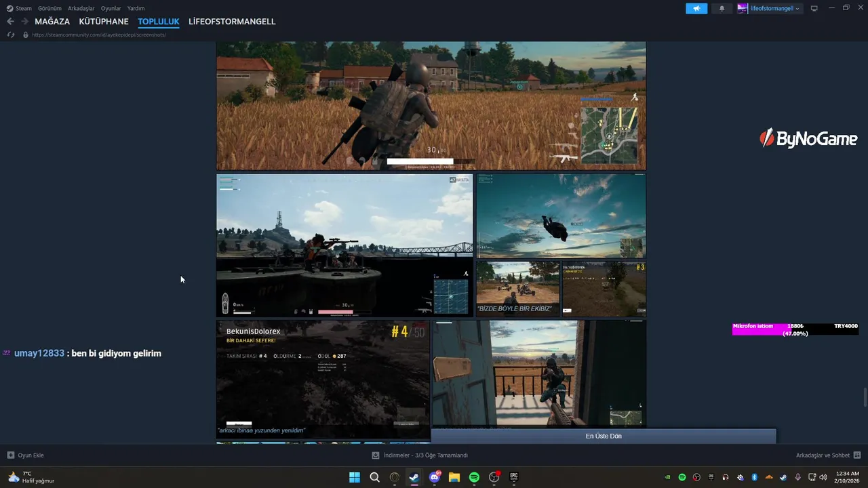Open the #3 ranking screenshot thumbnail
The width and height of the screenshot is (868, 488).
604,289
